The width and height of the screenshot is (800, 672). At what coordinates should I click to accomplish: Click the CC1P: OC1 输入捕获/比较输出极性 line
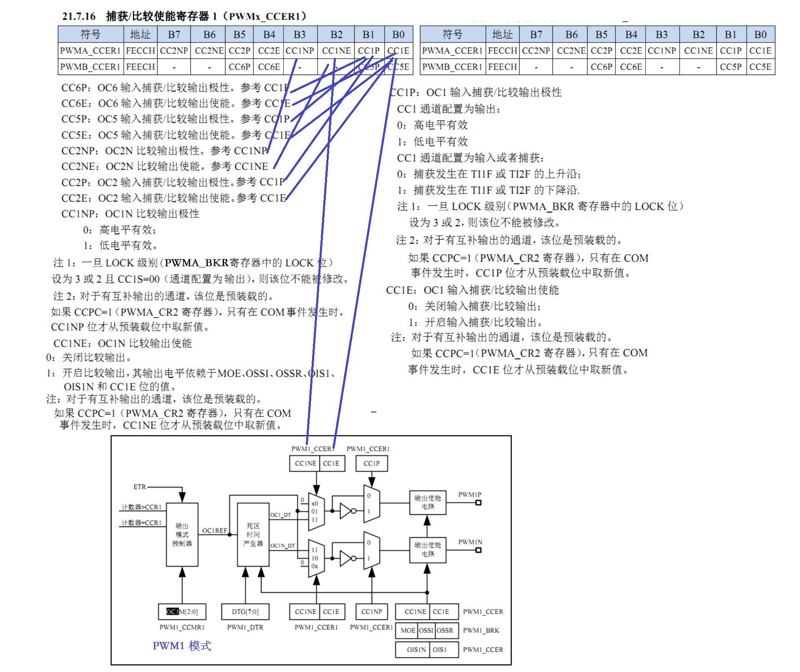point(475,92)
